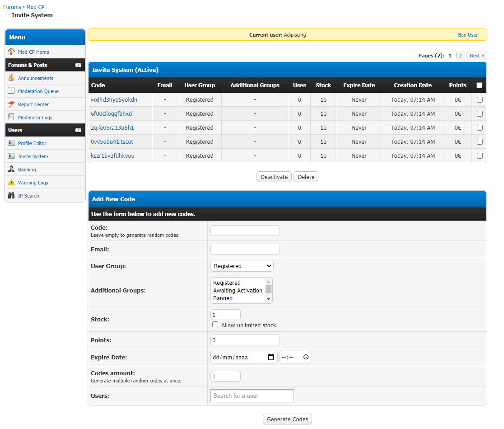Viewport: 504px width, 429px height.
Task: Click the Announcements bell icon
Action: pos(11,78)
